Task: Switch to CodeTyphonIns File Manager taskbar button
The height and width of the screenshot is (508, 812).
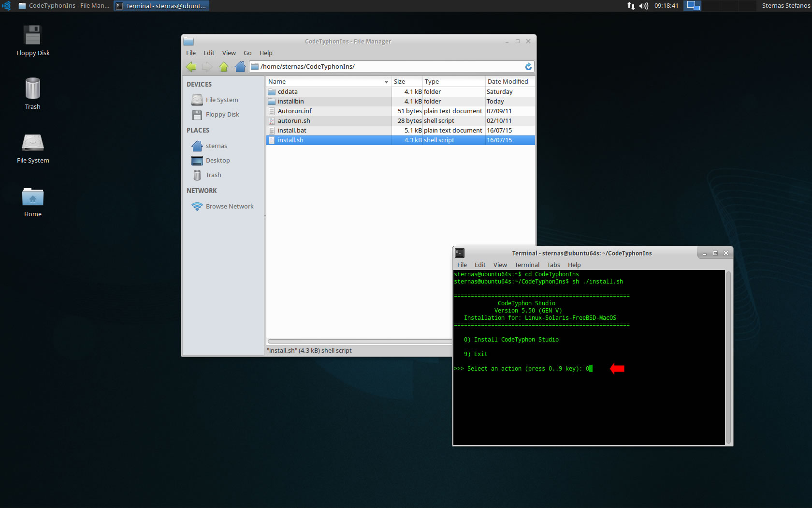Action: (x=64, y=6)
